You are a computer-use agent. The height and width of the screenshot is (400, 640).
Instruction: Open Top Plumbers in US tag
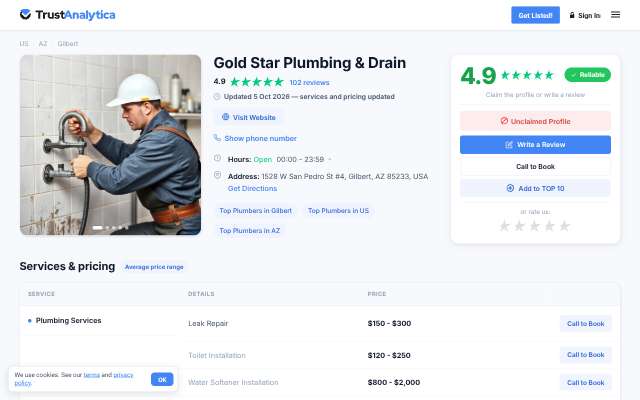(x=338, y=211)
